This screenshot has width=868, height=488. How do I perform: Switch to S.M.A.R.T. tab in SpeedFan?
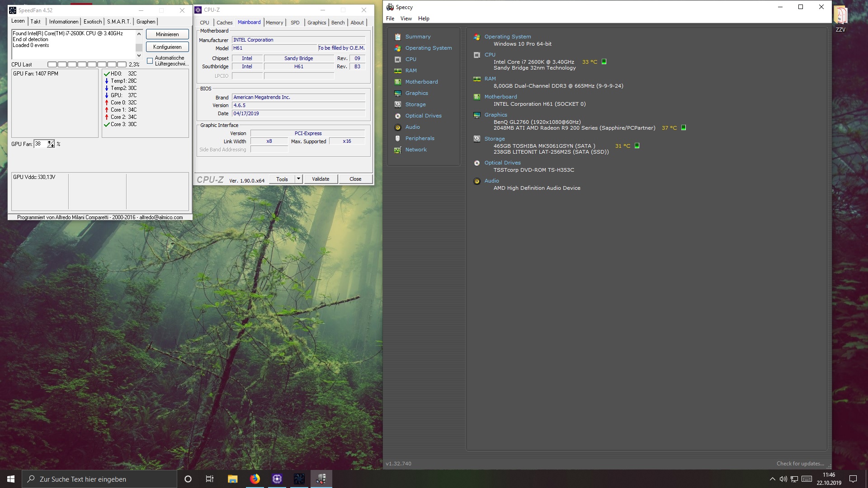click(x=119, y=22)
